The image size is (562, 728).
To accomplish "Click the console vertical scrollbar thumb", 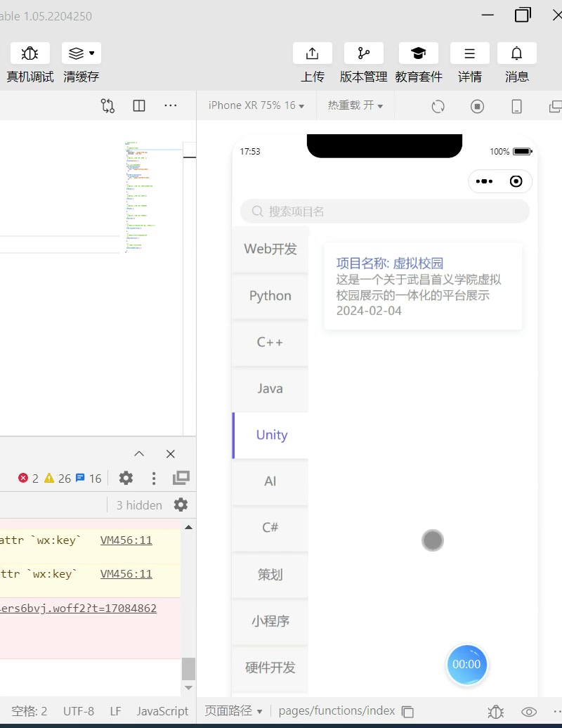I will click(188, 668).
